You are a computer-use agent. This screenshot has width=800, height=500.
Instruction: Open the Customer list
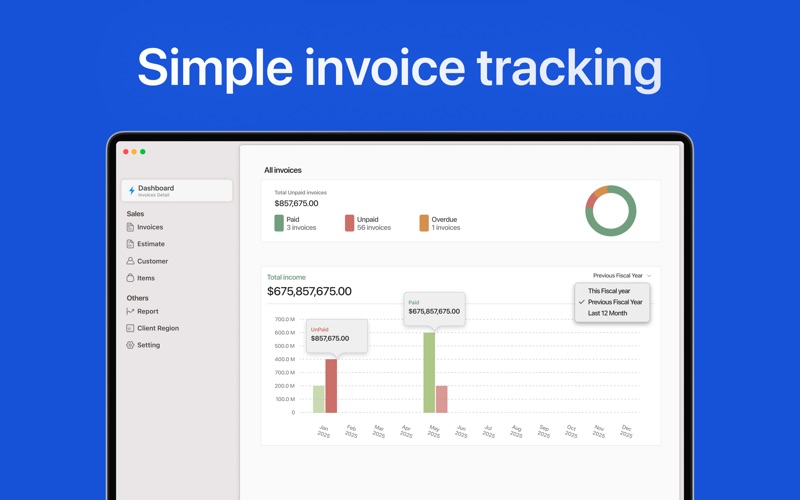click(153, 261)
